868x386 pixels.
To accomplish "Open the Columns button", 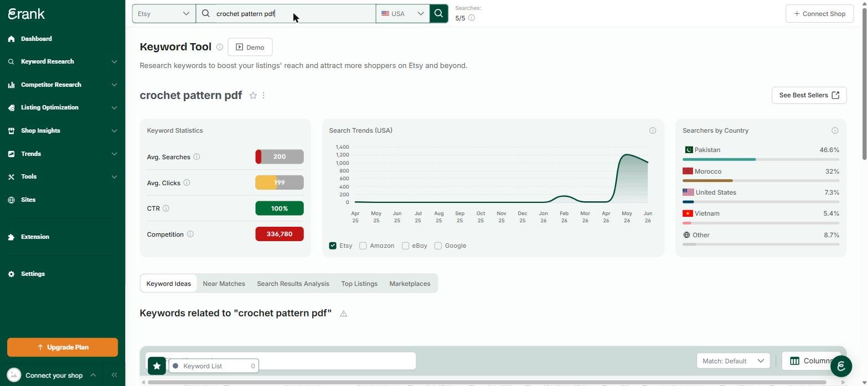I will click(812, 361).
